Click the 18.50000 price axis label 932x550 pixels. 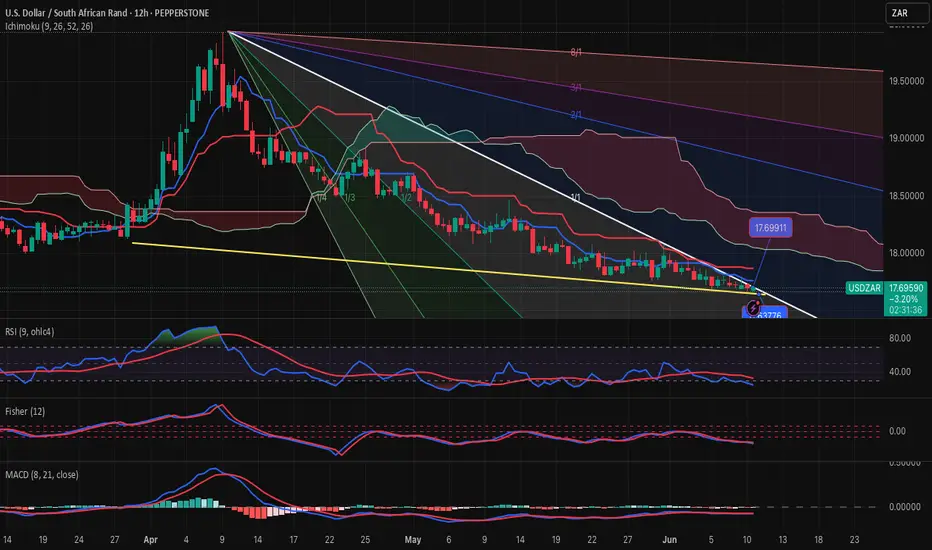906,196
